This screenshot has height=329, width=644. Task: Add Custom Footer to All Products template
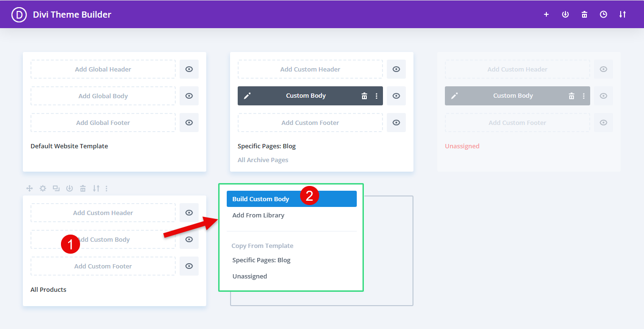coord(103,266)
